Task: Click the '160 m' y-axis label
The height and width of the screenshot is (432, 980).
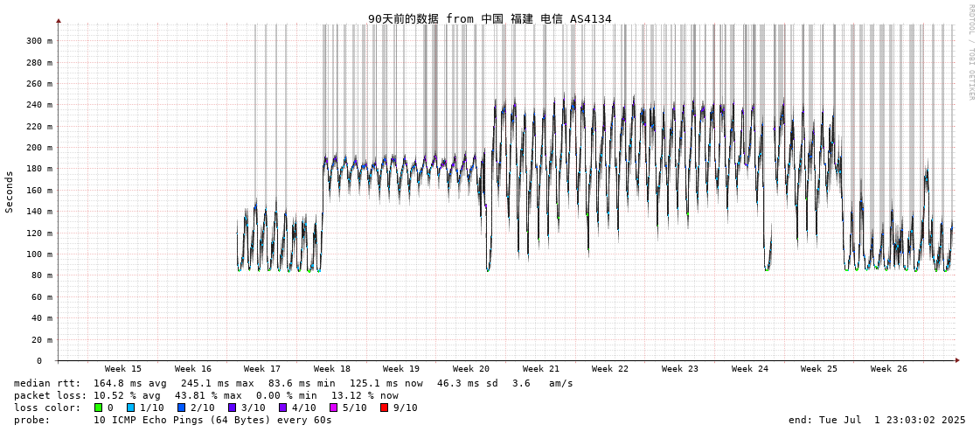Action: (38, 190)
